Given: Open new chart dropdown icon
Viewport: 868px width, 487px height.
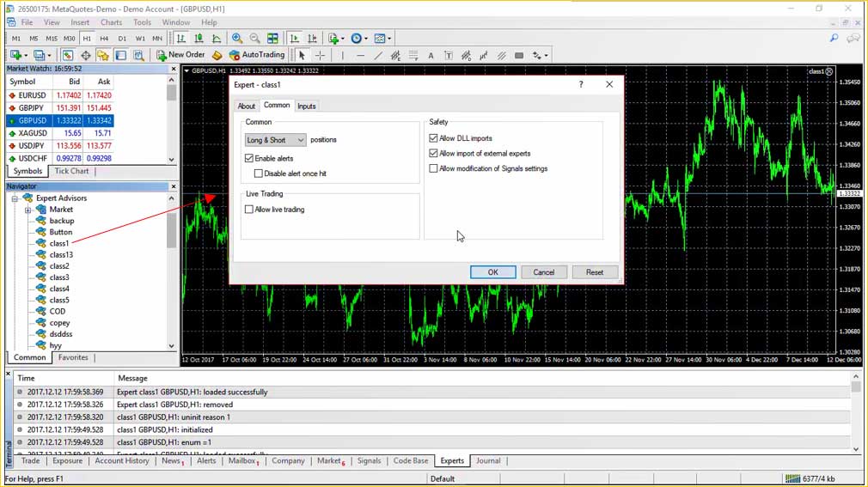Looking at the screenshot, I should tap(18, 55).
